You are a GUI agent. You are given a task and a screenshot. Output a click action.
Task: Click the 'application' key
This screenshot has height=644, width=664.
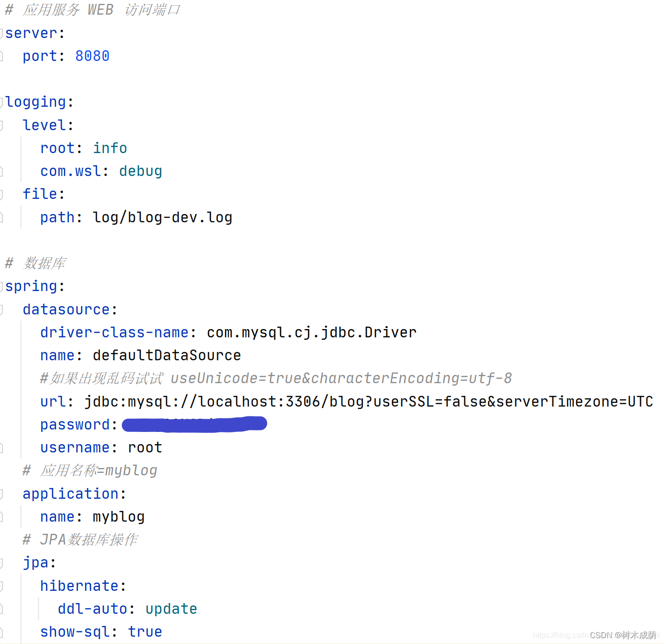pos(71,494)
